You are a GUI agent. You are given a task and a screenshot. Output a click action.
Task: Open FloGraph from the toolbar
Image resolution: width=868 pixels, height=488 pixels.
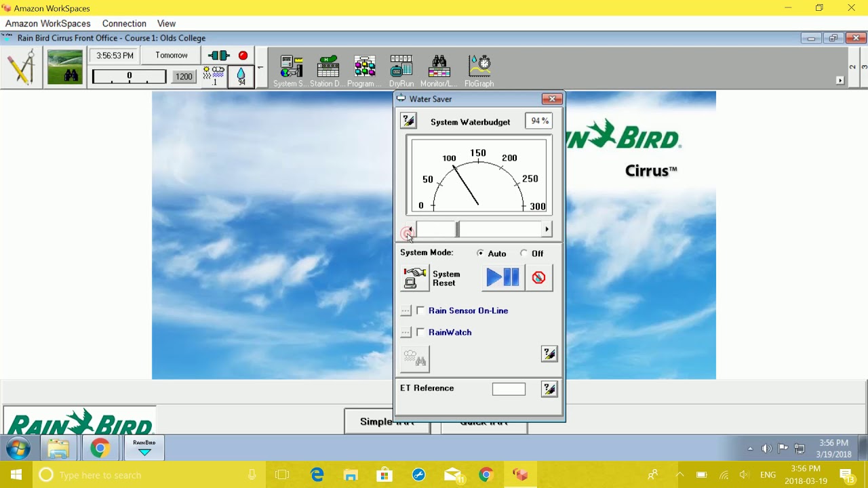point(479,71)
